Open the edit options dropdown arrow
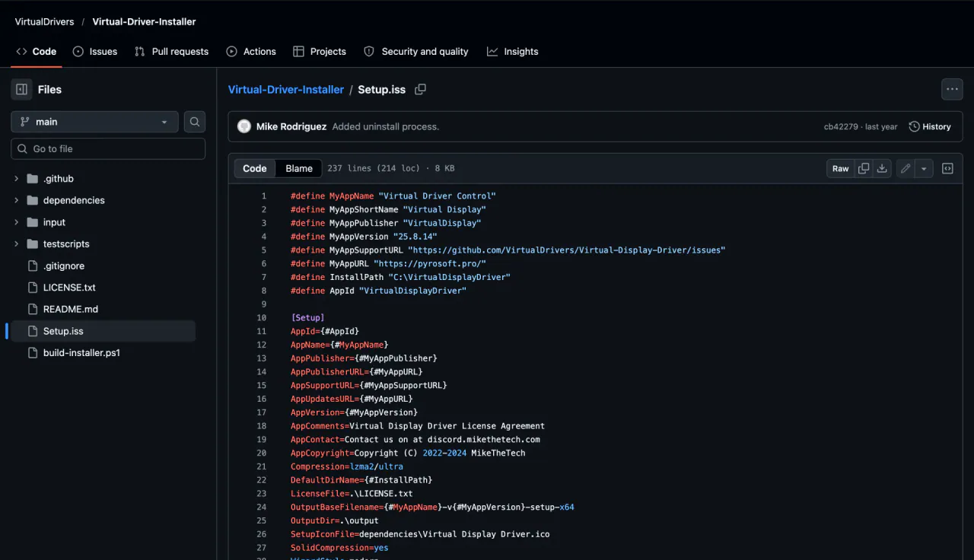 pos(924,169)
